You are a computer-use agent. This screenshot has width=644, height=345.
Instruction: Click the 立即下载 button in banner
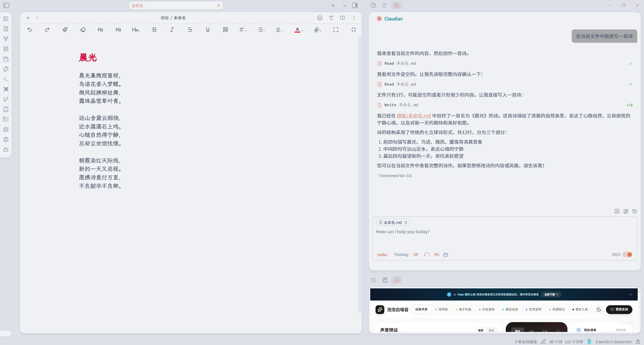pos(551,294)
